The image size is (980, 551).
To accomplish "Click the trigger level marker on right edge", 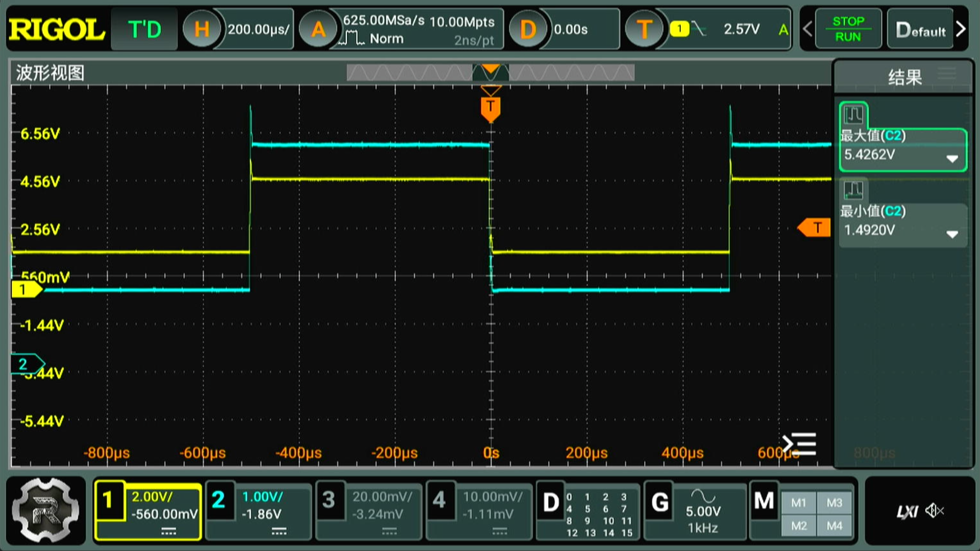I will 815,228.
